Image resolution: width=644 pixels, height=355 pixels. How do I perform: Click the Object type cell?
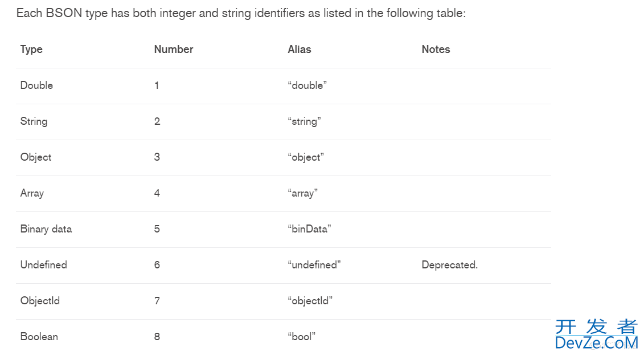click(x=36, y=157)
